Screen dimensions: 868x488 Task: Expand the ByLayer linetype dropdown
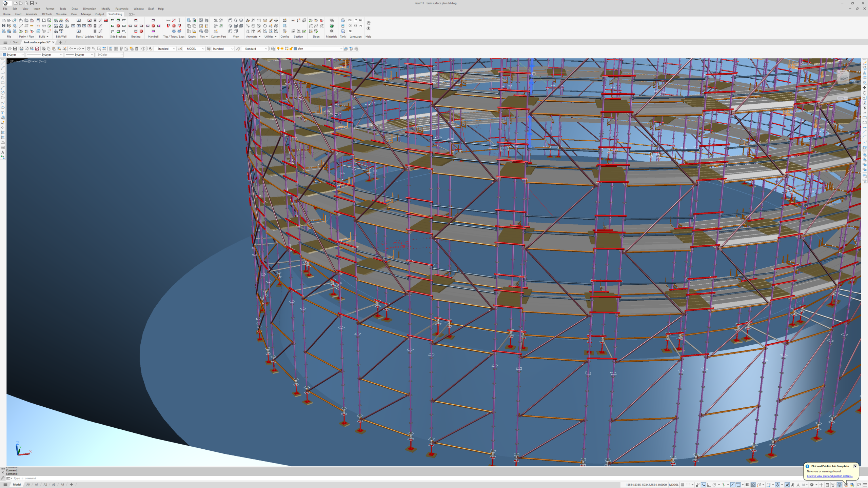click(61, 55)
